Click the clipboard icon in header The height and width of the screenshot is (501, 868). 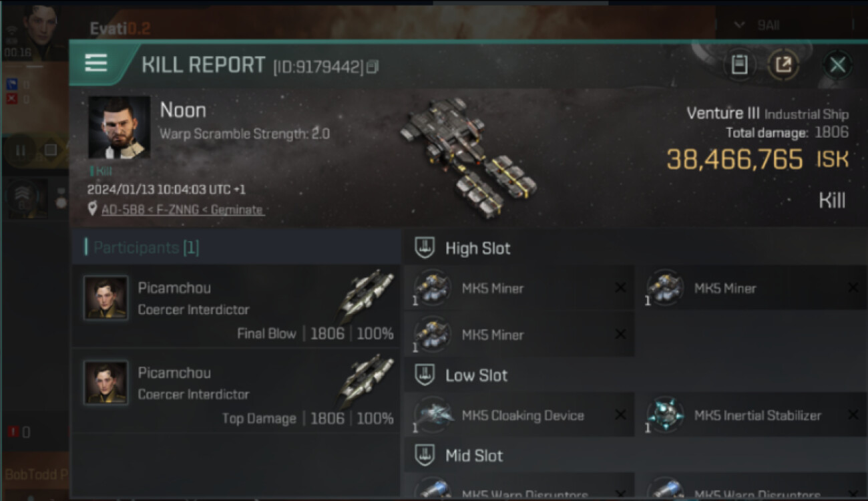[739, 65]
